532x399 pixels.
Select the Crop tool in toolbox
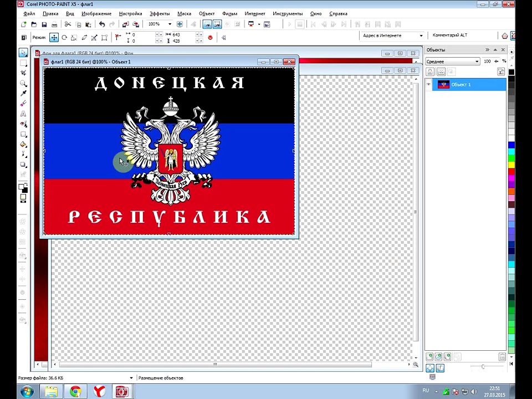click(23, 73)
